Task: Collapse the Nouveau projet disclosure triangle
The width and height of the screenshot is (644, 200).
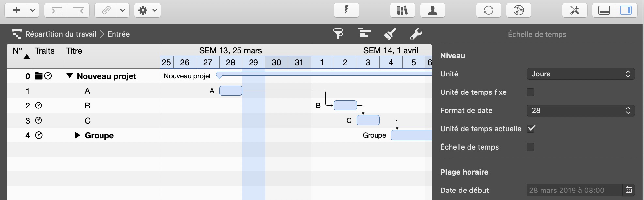Action: [x=69, y=76]
